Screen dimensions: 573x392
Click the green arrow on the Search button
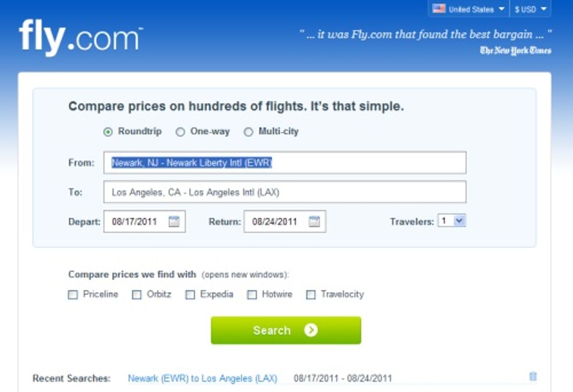click(311, 330)
